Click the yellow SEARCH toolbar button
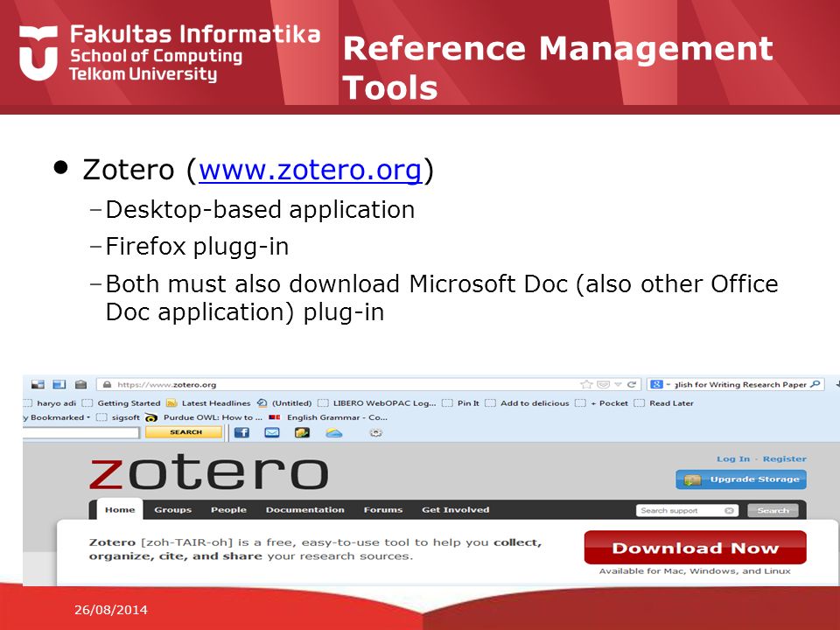 [184, 432]
